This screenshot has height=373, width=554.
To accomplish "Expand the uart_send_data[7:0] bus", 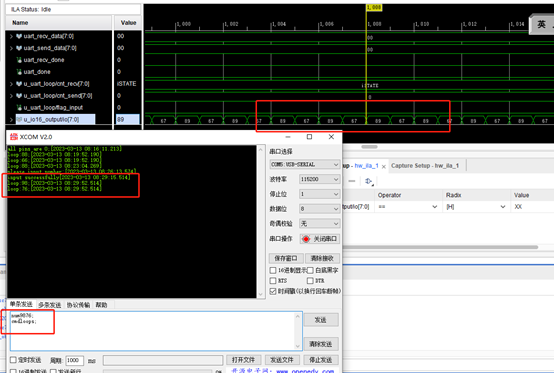I will [x=11, y=48].
